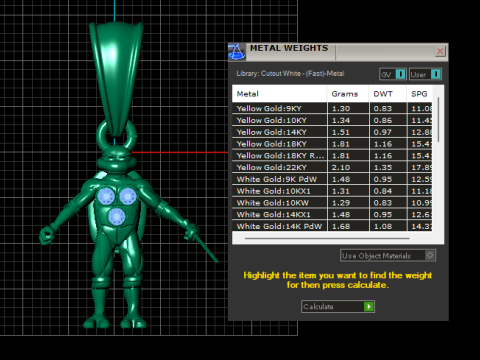Select the jump ring on the pendant
The width and height of the screenshot is (480, 360).
[100, 135]
